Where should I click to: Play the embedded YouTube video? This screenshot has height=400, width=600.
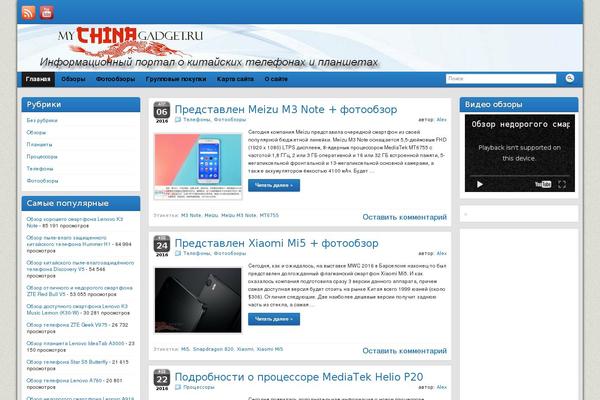coord(480,184)
